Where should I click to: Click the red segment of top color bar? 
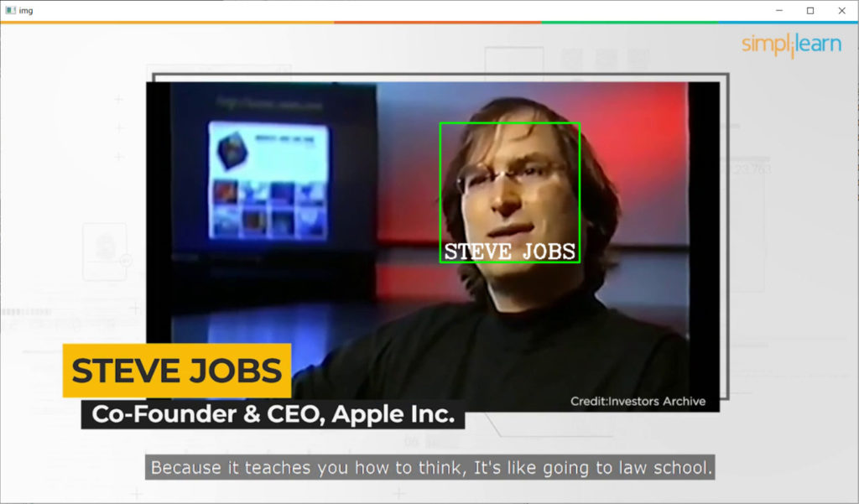point(438,23)
